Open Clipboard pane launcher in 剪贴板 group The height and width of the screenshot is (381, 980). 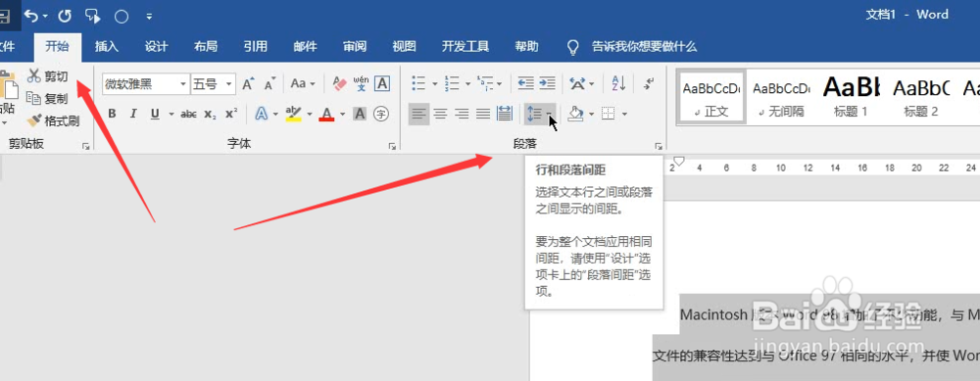(x=85, y=146)
